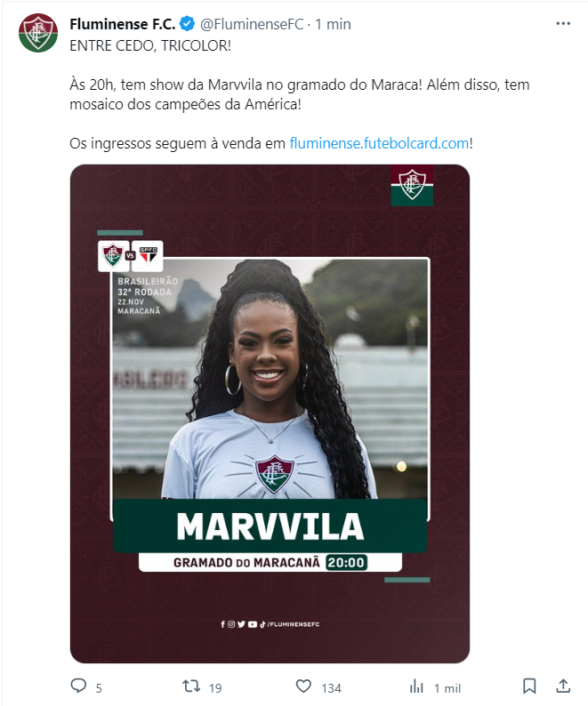Click the reply speech bubble icon
Viewport: 588px width, 706px height.
(x=78, y=686)
